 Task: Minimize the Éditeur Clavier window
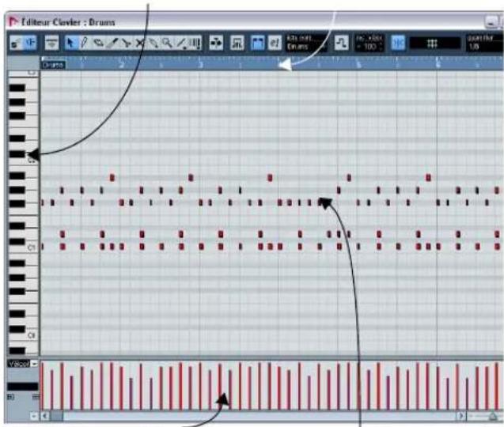click(x=491, y=22)
